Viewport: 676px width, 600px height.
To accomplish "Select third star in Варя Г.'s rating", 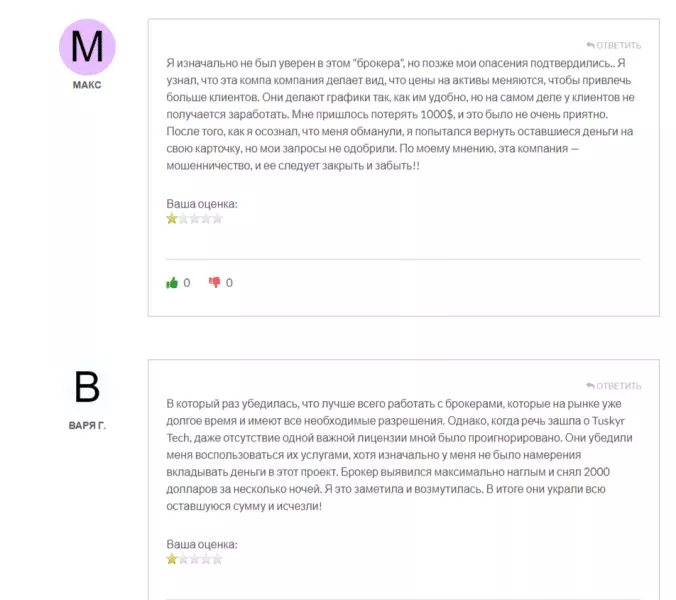I will coord(194,559).
